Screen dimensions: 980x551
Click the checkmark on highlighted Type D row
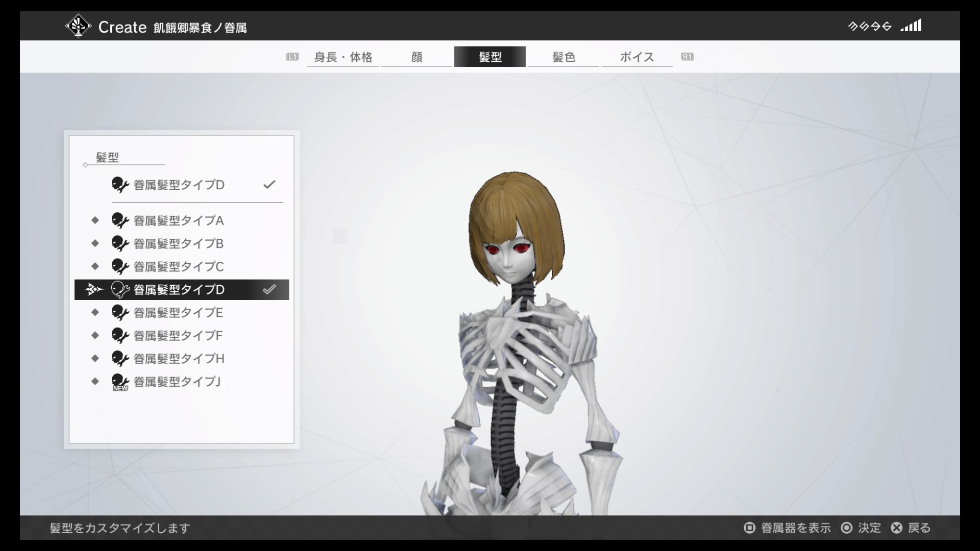tap(269, 289)
